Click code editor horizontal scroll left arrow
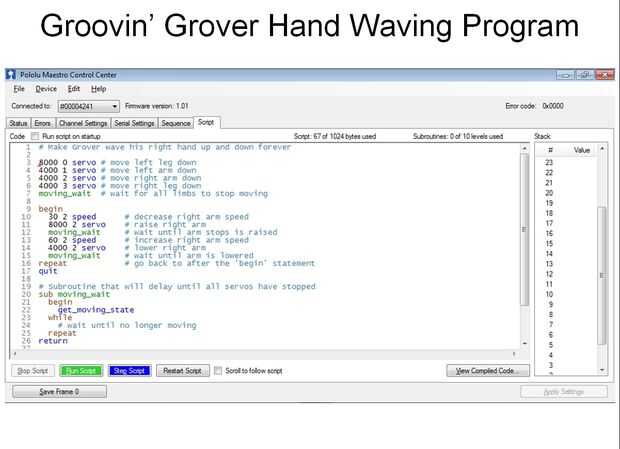 (x=15, y=354)
